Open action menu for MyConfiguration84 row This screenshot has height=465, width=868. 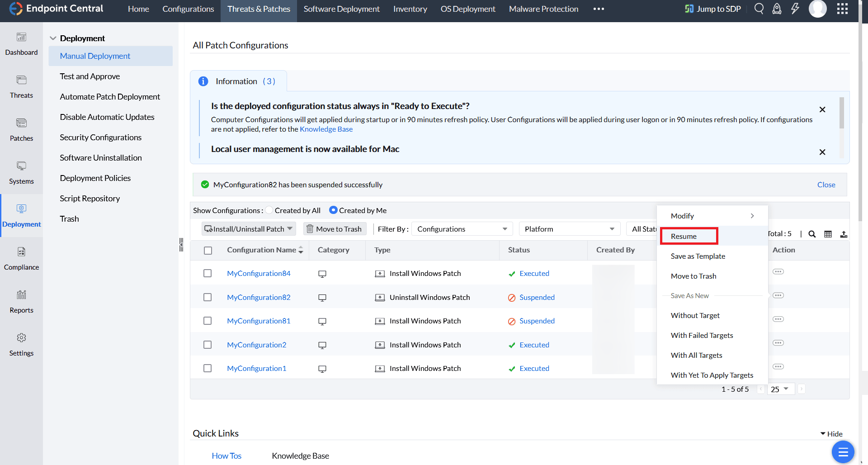coord(778,272)
